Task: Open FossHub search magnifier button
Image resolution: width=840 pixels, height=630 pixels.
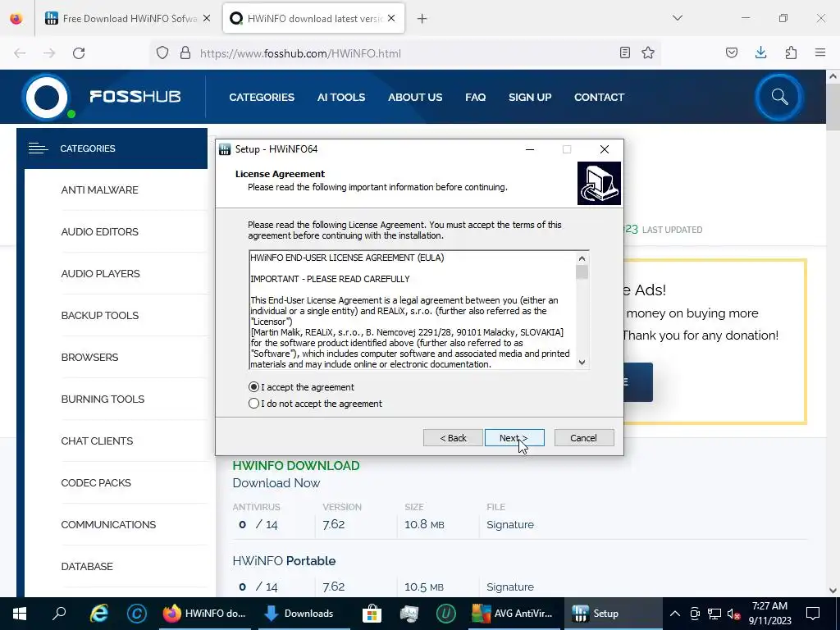Action: click(x=779, y=97)
